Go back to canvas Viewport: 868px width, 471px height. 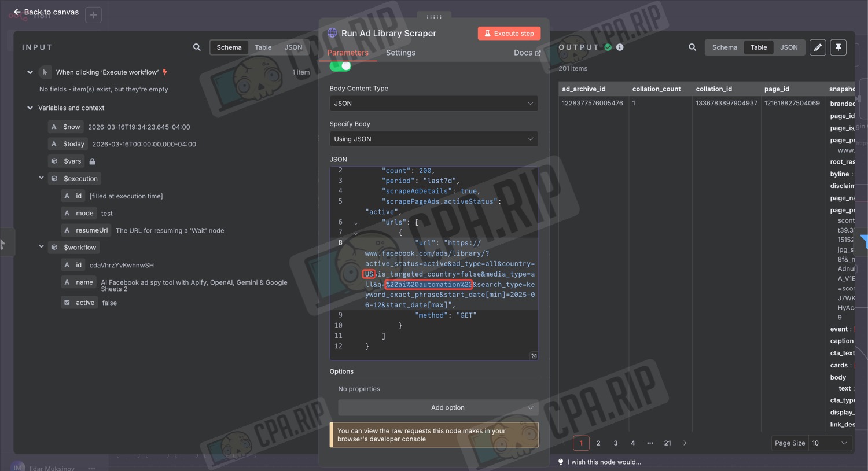click(46, 12)
